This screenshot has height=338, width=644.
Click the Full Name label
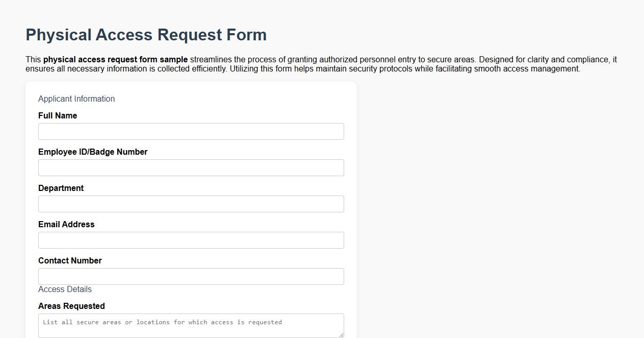pyautogui.click(x=57, y=115)
